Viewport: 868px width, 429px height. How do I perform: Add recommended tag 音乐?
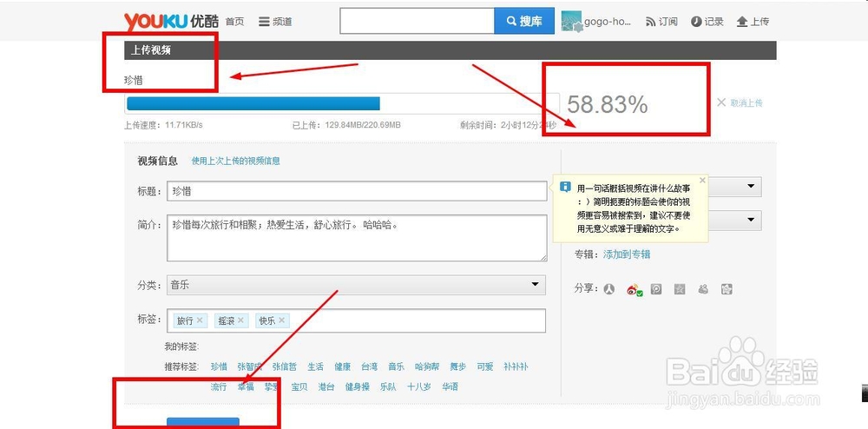pos(396,367)
